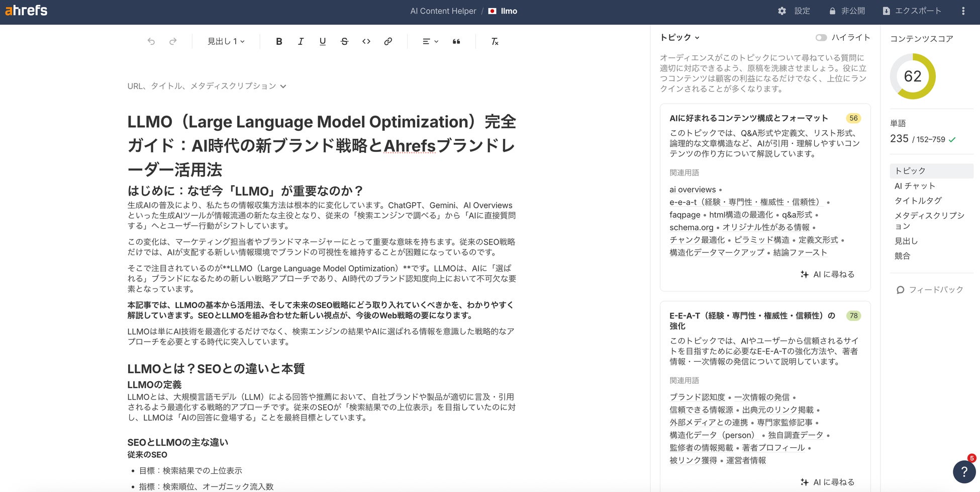The width and height of the screenshot is (980, 492).
Task: Click the Ahrefs logo
Action: 26,11
